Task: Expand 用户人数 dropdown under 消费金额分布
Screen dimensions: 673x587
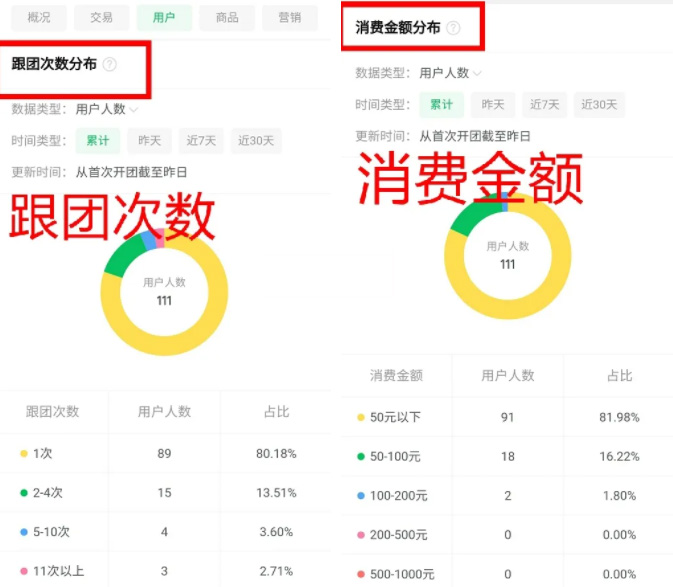Action: pos(450,73)
